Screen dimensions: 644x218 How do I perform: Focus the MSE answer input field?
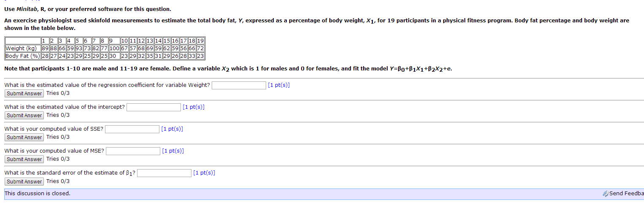pyautogui.click(x=133, y=151)
